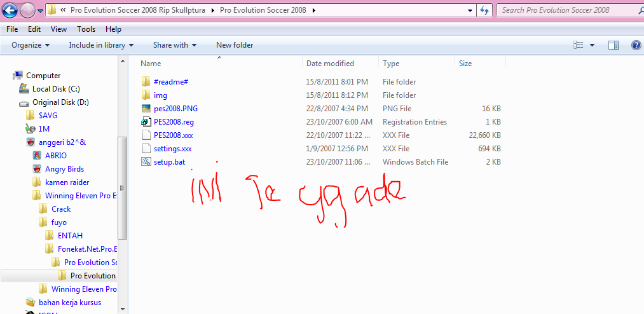Select Computer in the navigation pane
This screenshot has height=314, width=644.
pos(43,76)
